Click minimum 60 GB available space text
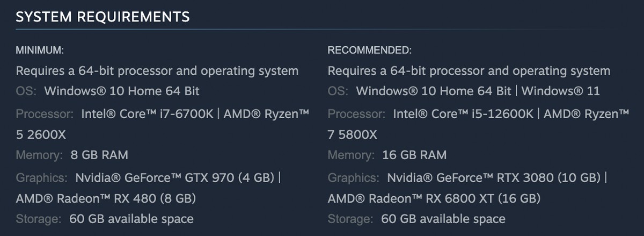This screenshot has width=644, height=236. point(131,219)
